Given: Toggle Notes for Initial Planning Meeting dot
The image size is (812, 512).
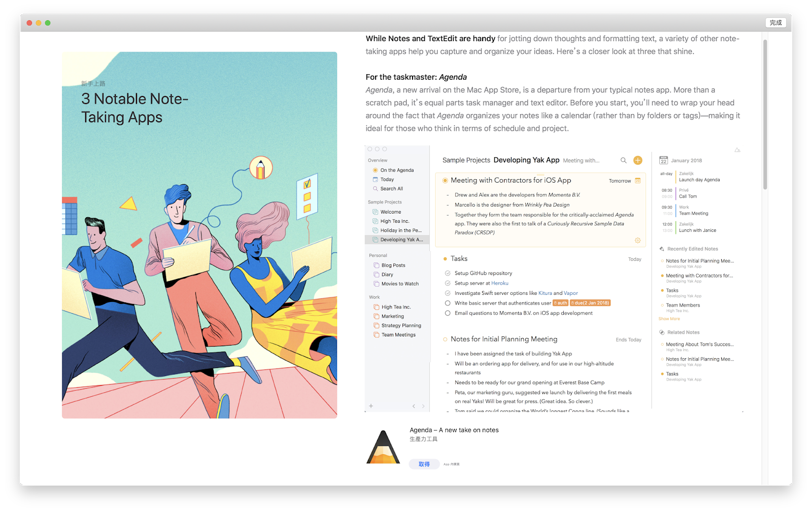Looking at the screenshot, I should pos(445,339).
